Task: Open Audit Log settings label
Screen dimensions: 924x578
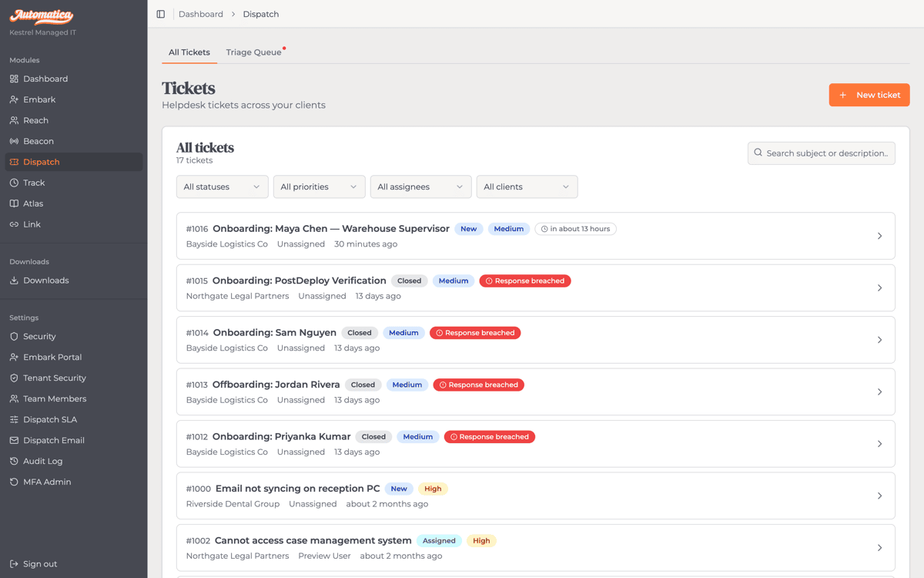Action: coord(43,462)
